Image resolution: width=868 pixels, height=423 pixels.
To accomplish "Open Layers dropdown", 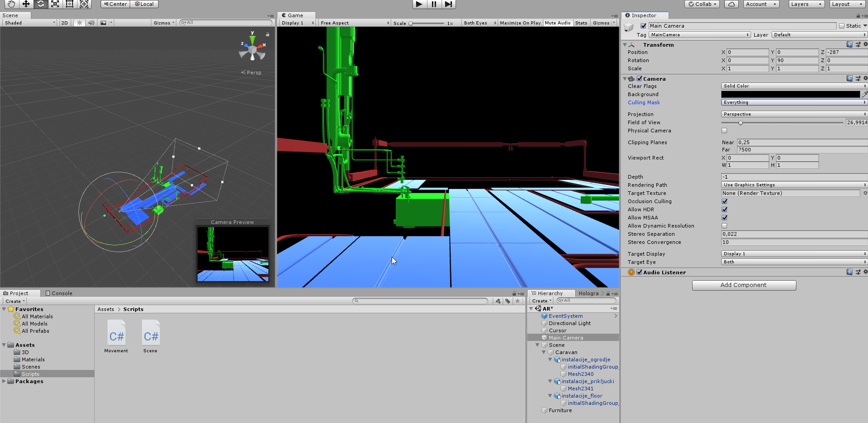I will coord(806,4).
